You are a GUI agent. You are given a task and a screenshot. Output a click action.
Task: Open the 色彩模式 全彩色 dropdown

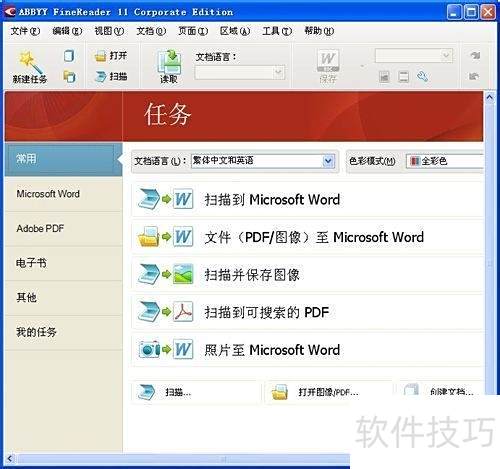click(x=445, y=161)
